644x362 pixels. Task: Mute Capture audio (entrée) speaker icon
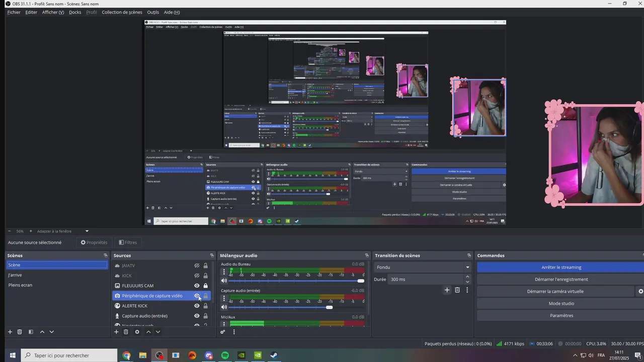point(224,307)
